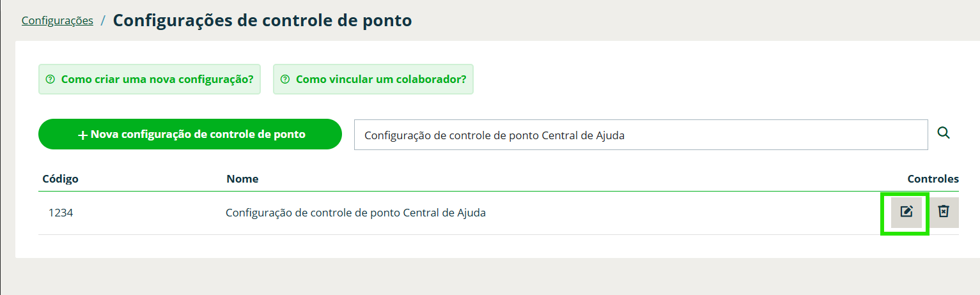This screenshot has width=980, height=295.
Task: Click the Código column header
Action: [60, 179]
